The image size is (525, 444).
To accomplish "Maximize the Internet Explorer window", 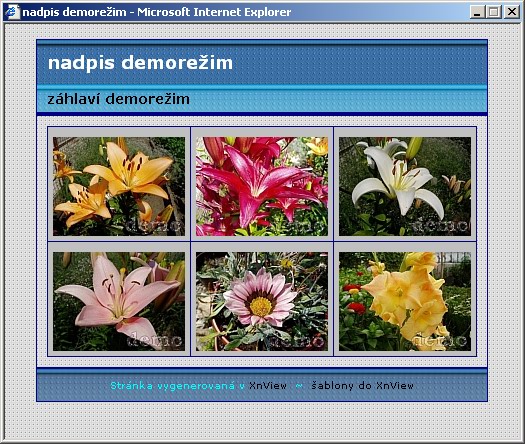I will (494, 12).
